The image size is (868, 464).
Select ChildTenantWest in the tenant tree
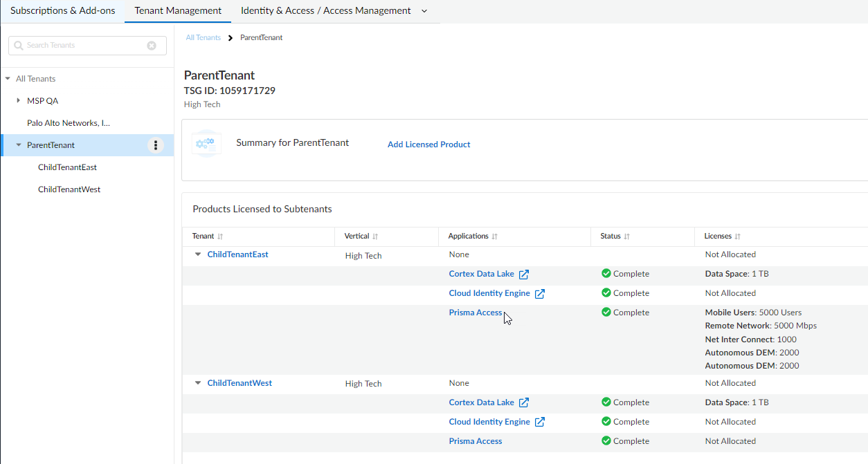69,189
